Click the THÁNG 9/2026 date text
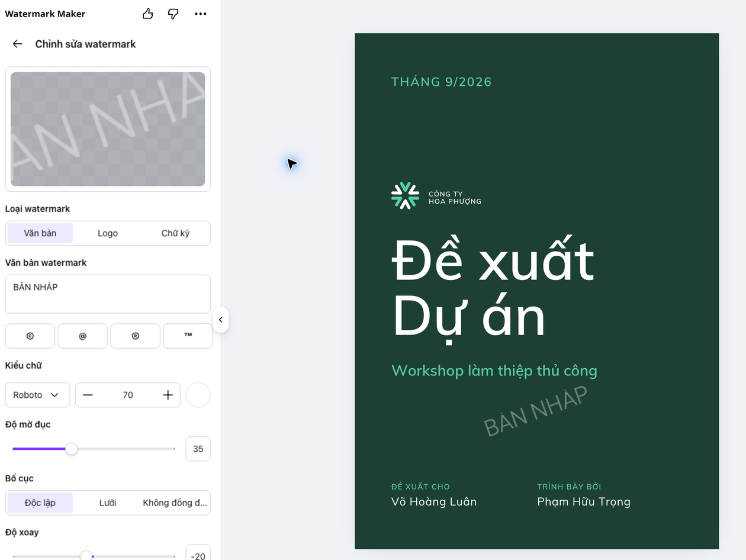The width and height of the screenshot is (746, 560). (442, 82)
